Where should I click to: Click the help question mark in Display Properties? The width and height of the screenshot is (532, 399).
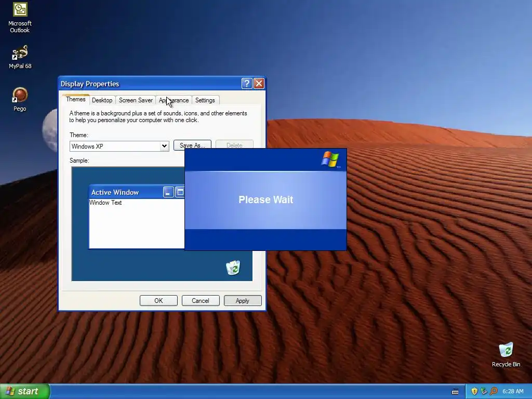pyautogui.click(x=247, y=84)
